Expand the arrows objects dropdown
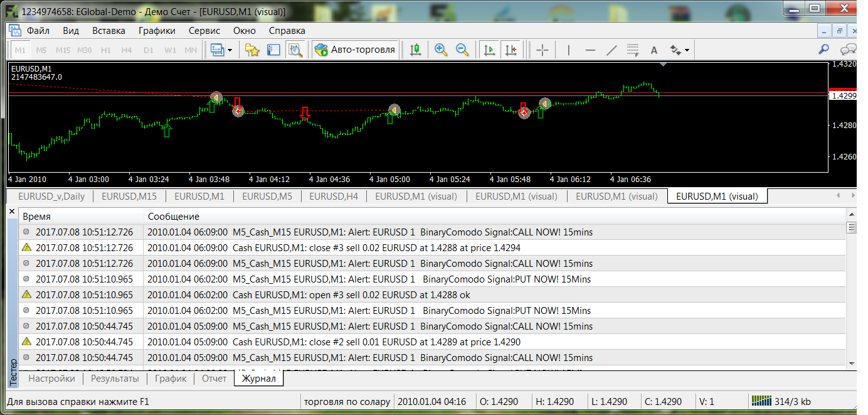The height and width of the screenshot is (415, 868). pos(687,50)
